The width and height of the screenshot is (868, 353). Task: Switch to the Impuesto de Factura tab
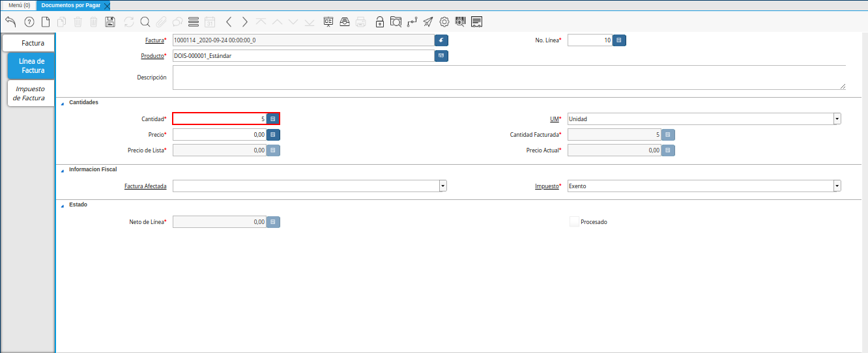click(x=30, y=93)
